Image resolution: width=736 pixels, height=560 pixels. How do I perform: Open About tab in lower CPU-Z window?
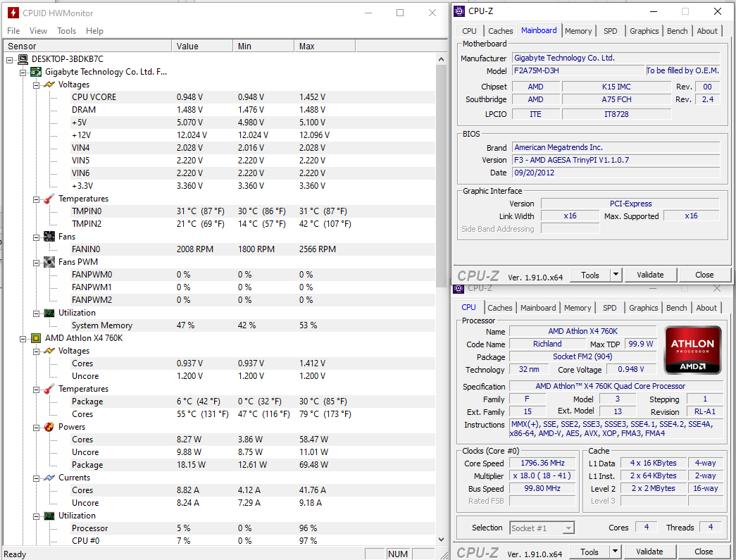(706, 308)
